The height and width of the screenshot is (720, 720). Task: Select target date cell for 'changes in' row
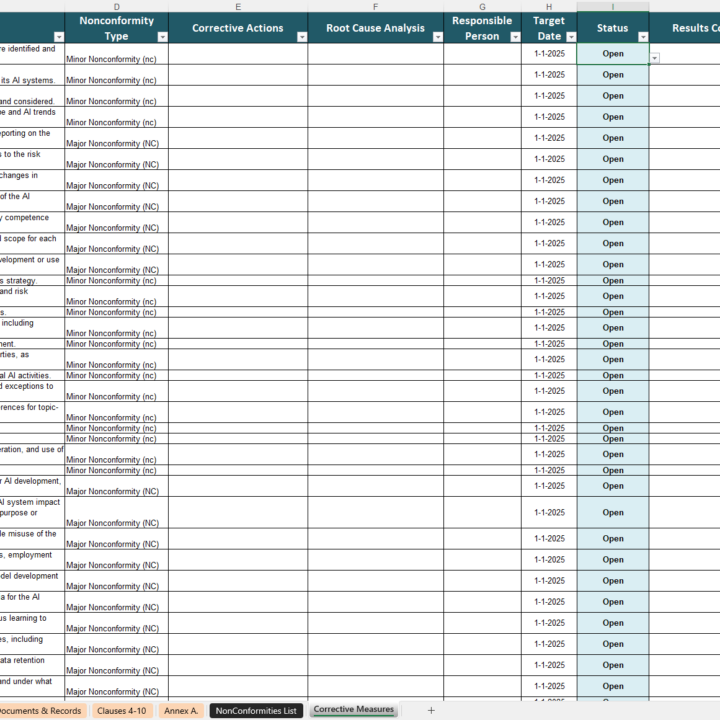(x=549, y=180)
